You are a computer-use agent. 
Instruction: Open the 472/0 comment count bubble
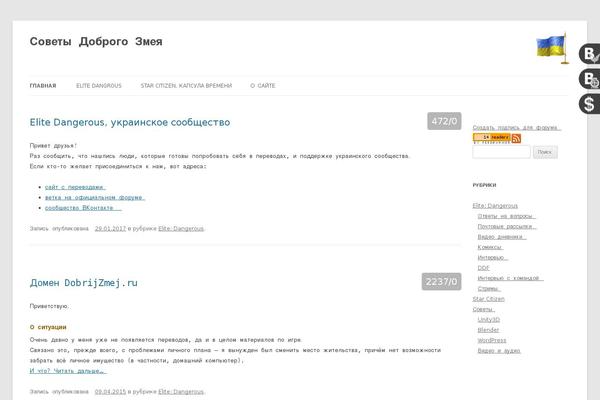(x=443, y=122)
